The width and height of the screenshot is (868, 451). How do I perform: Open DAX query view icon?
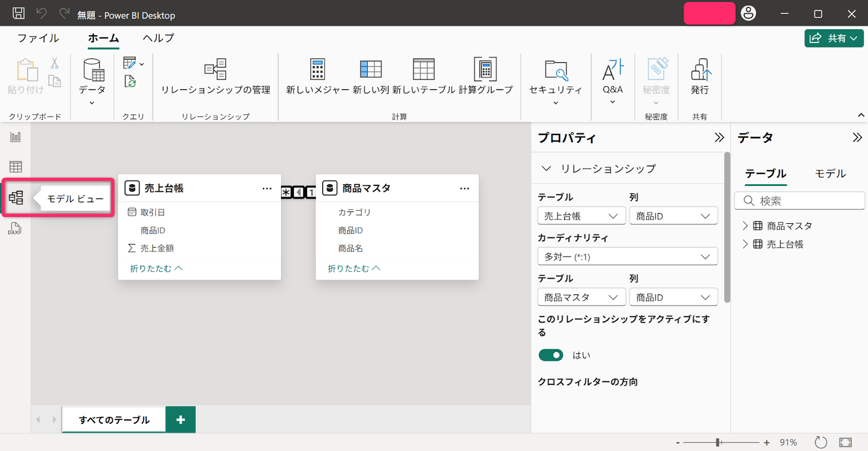click(x=16, y=229)
